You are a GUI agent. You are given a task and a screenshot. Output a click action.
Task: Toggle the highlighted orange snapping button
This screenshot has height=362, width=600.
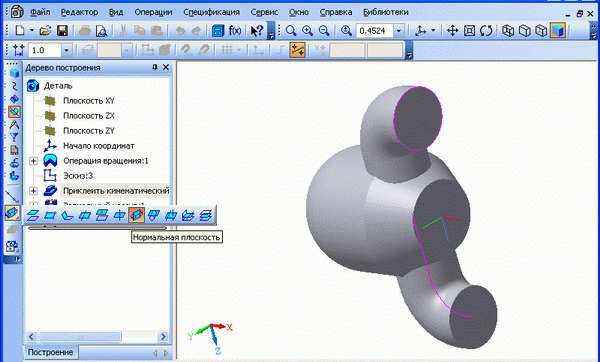(298, 50)
